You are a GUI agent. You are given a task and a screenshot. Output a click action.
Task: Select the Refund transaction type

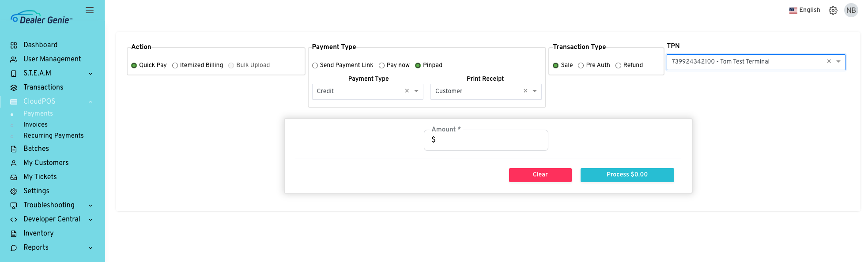pos(618,65)
